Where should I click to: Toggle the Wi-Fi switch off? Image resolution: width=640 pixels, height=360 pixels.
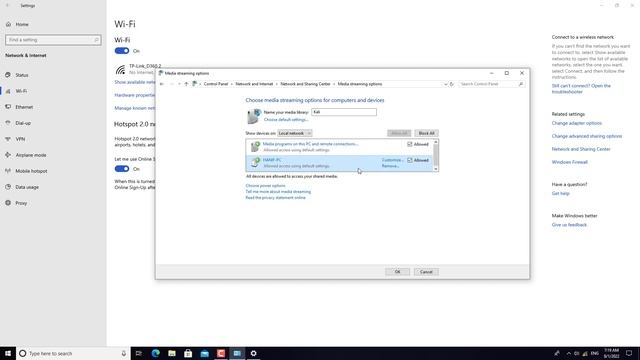point(122,51)
